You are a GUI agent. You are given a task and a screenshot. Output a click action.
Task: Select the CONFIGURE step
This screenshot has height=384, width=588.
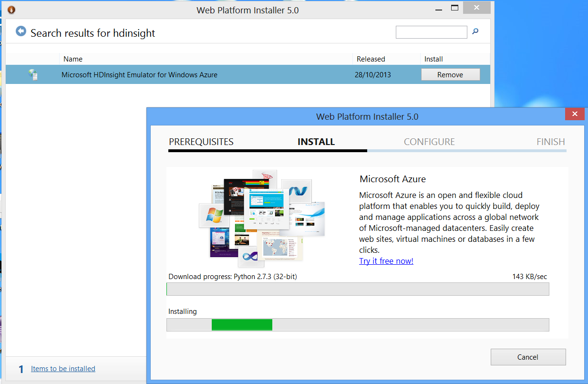tap(429, 142)
